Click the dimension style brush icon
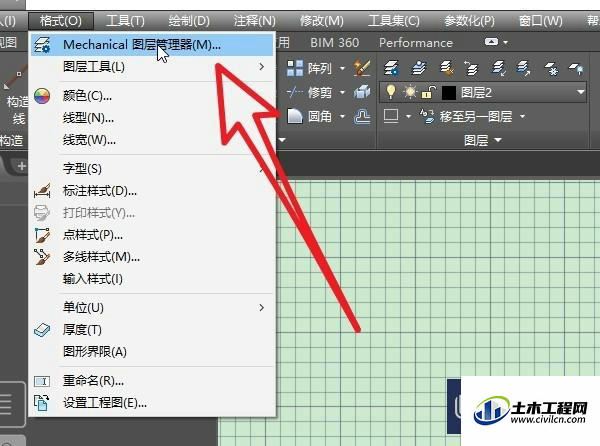This screenshot has height=446, width=600. [42, 190]
